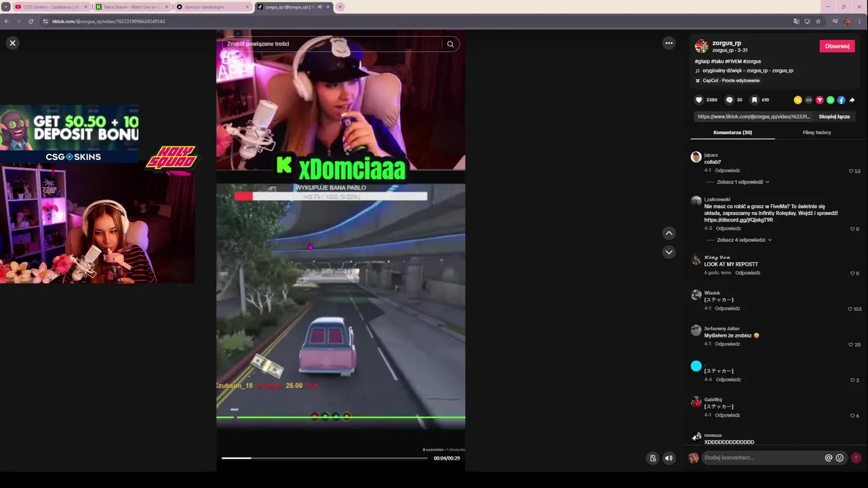
Task: Close the TikTok video viewer
Action: coord(12,43)
